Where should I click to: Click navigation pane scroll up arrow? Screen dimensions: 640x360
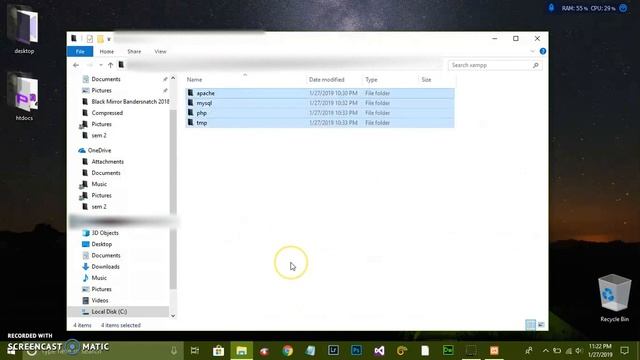[173, 78]
